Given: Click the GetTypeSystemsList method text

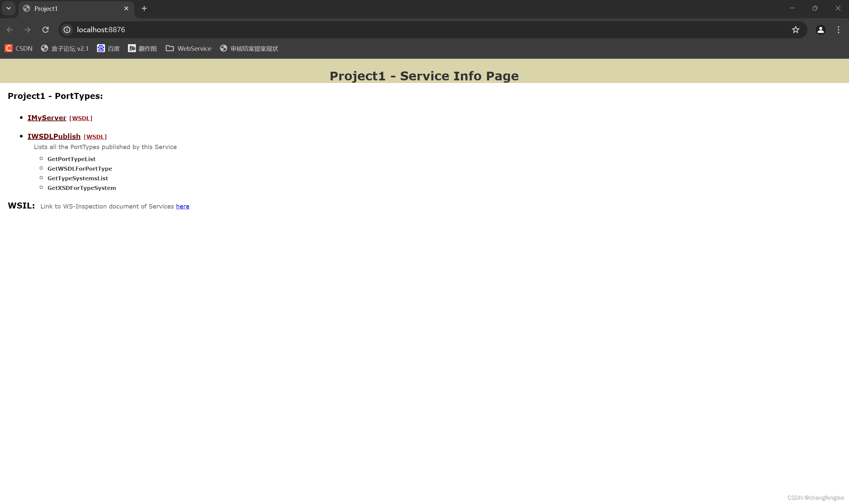Looking at the screenshot, I should tap(78, 178).
